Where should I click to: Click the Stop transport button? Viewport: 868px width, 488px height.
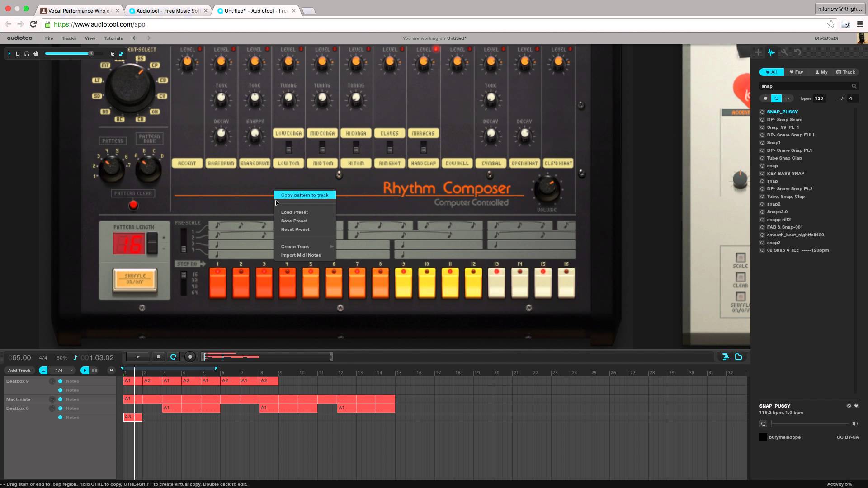point(158,357)
